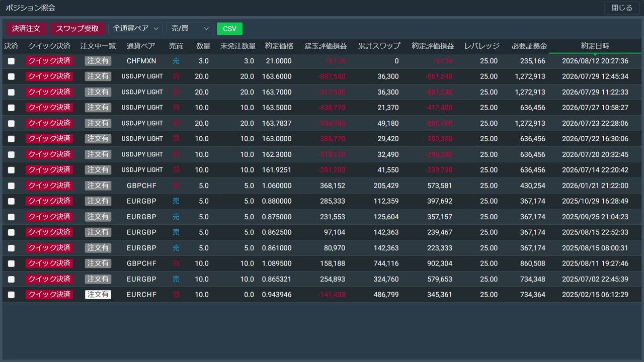The image size is (644, 362).
Task: Check the EURGBP 0.880000 row checkbox
Action: tap(11, 202)
